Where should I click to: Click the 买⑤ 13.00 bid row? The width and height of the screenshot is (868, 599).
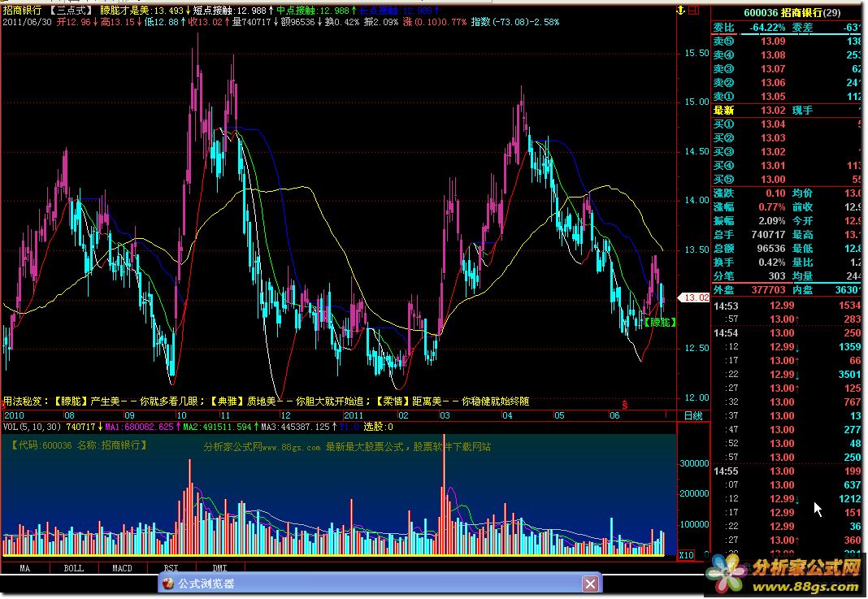click(786, 180)
